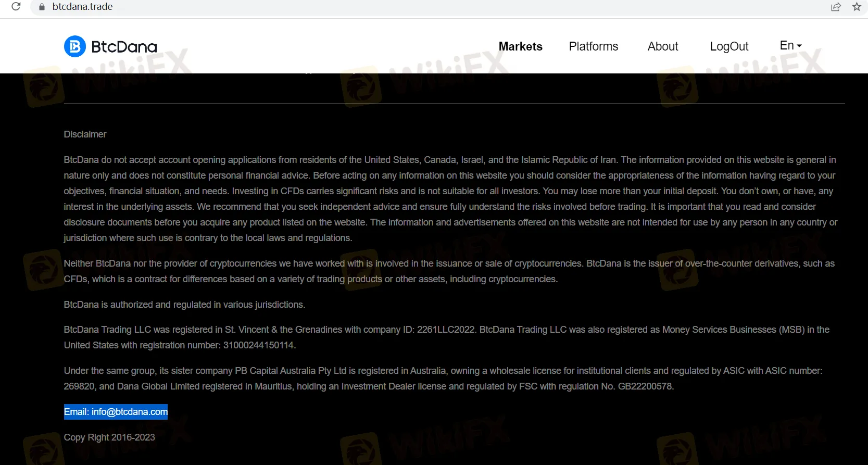The width and height of the screenshot is (868, 465).
Task: Click the highlighted info@btcdana.com email text
Action: click(116, 412)
